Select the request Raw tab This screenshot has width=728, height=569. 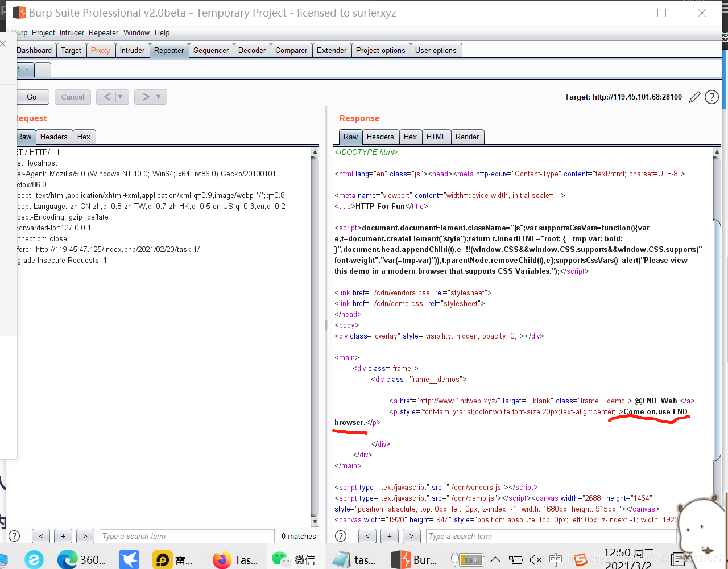(x=25, y=137)
